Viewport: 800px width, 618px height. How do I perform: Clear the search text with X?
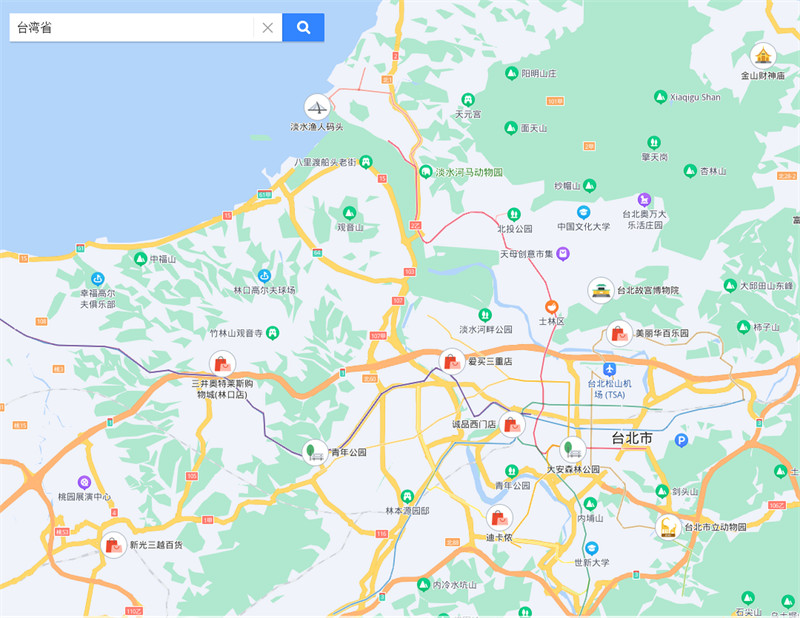[267, 27]
